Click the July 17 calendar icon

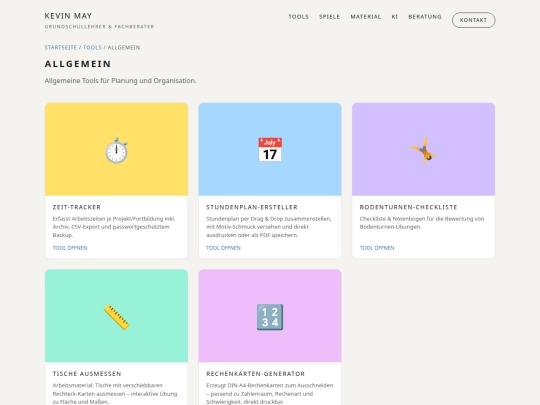(x=270, y=149)
